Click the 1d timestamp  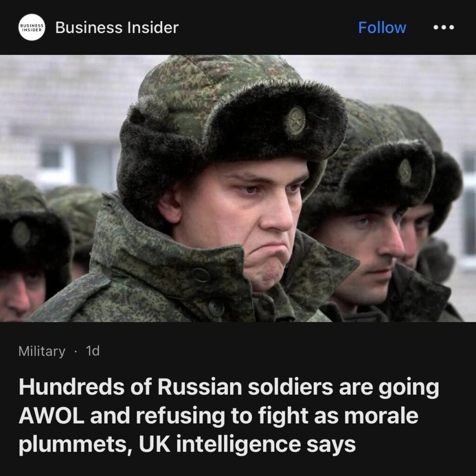pyautogui.click(x=93, y=351)
